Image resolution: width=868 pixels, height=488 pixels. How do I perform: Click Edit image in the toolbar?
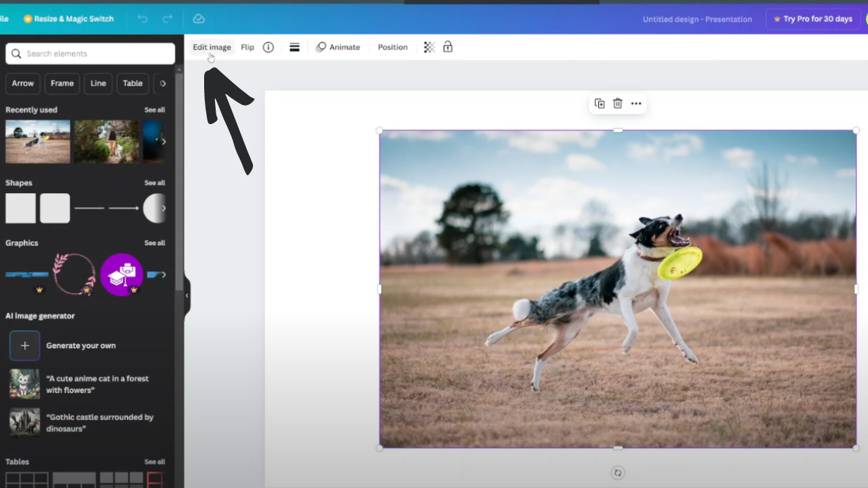tap(212, 47)
